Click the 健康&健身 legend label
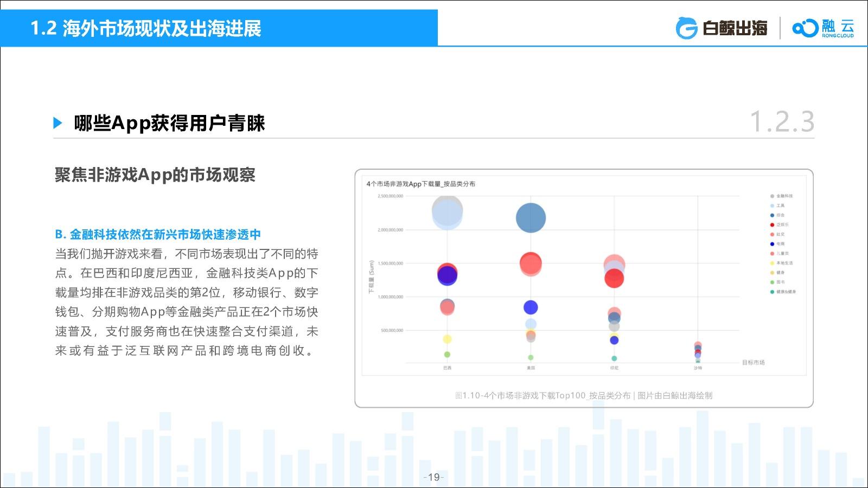This screenshot has width=868, height=488. coord(786,292)
